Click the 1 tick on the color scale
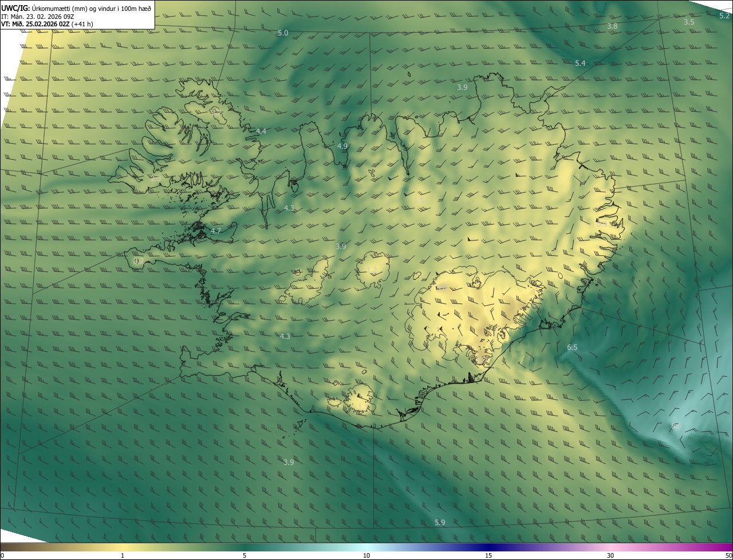This screenshot has width=733, height=560. [123, 556]
